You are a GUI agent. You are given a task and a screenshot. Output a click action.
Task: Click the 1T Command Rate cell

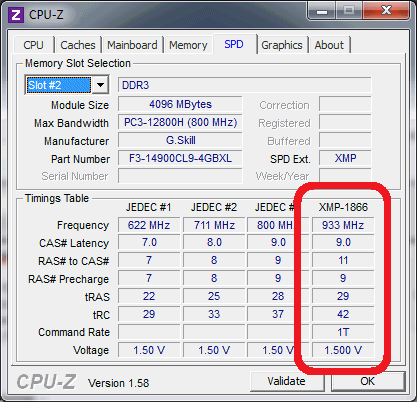(343, 332)
